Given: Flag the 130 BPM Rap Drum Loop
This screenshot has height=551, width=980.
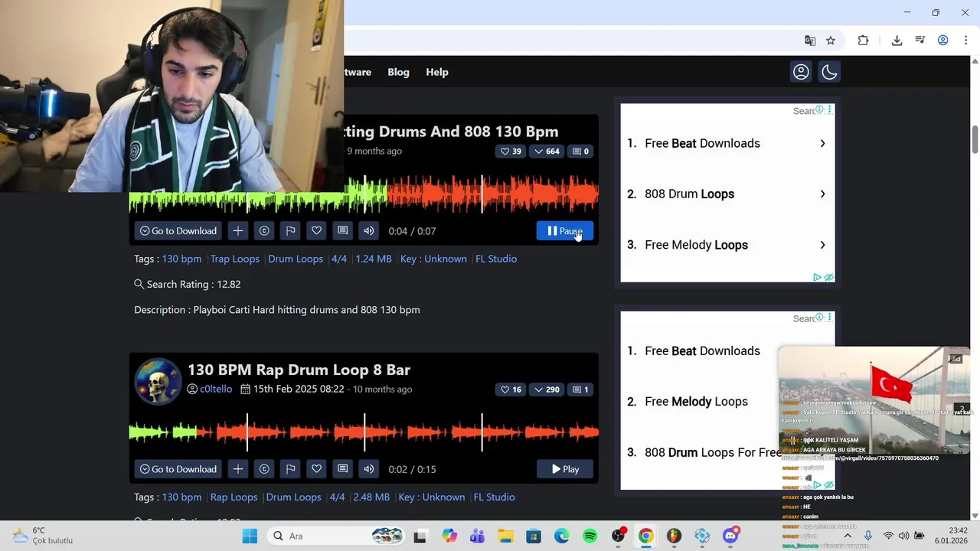Looking at the screenshot, I should pyautogui.click(x=290, y=469).
